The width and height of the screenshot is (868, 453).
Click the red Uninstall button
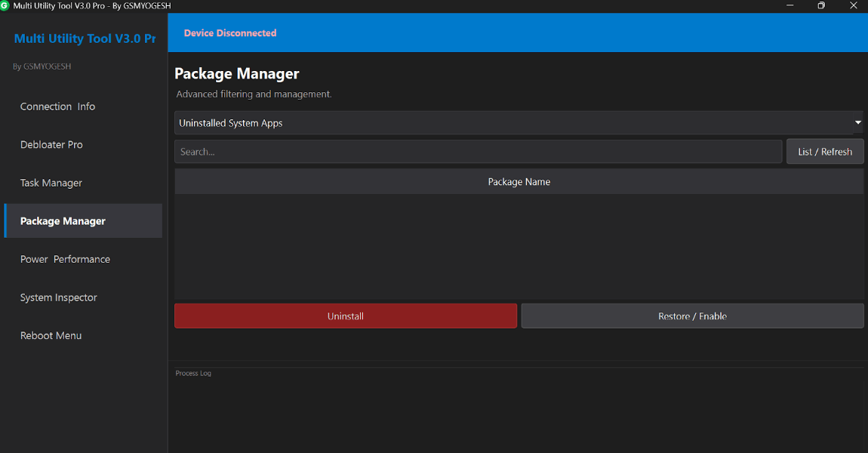click(x=345, y=316)
